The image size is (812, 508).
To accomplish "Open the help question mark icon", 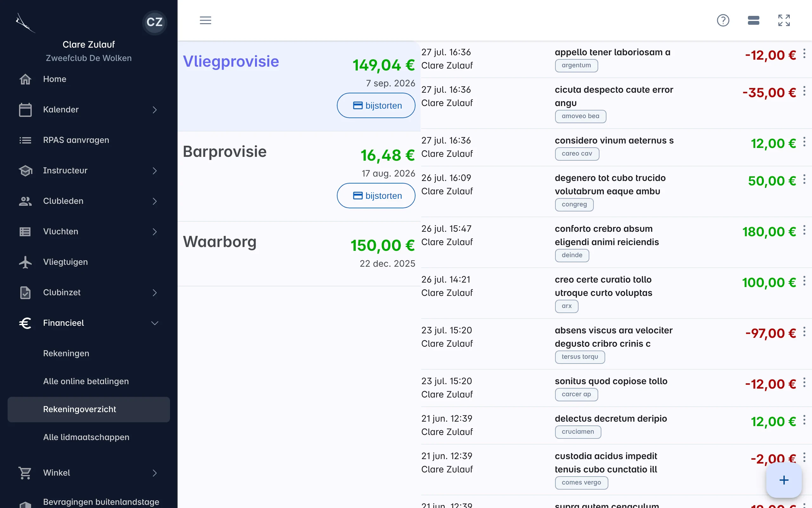I will coord(723,20).
